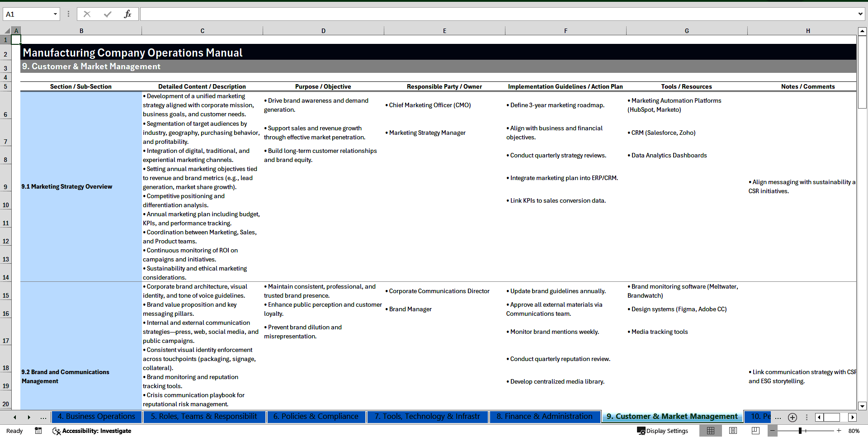Click the New Sheet plus icon
This screenshot has height=437, width=868.
(792, 417)
